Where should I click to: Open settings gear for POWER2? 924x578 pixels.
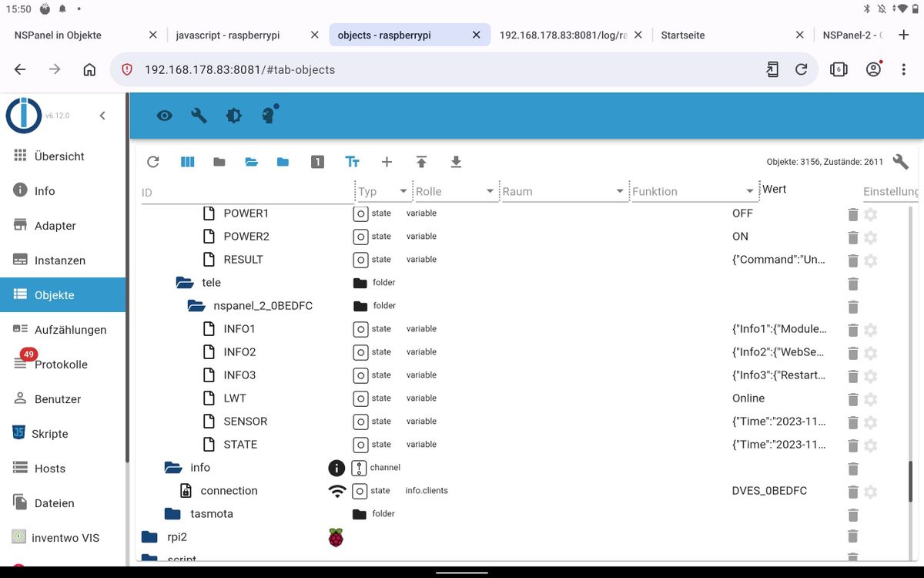(x=871, y=237)
